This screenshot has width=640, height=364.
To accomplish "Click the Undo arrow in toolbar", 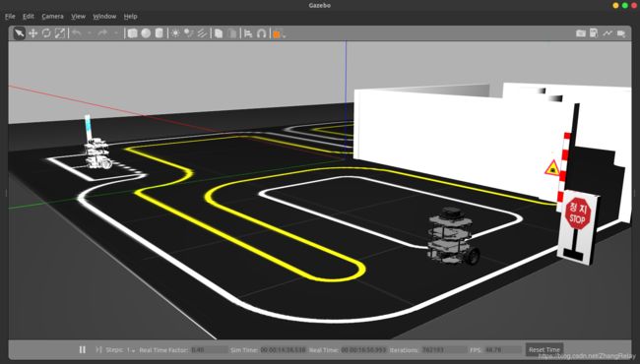I will pyautogui.click(x=77, y=33).
